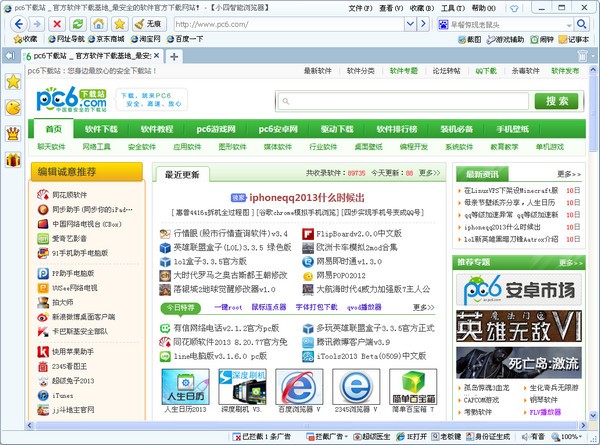Toggle sound with the 有音 status bar button
600x445 pixels.
click(533, 437)
